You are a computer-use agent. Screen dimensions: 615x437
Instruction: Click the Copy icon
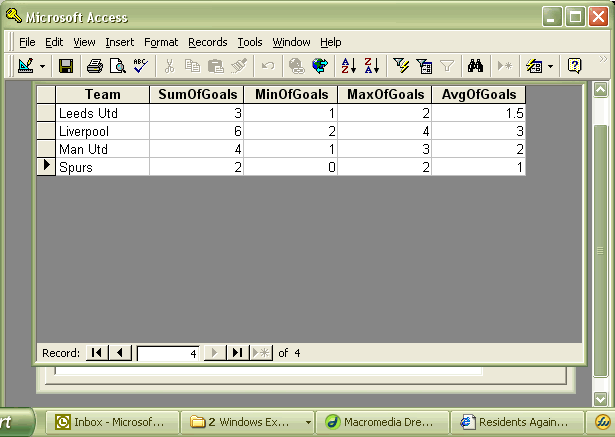[x=192, y=66]
